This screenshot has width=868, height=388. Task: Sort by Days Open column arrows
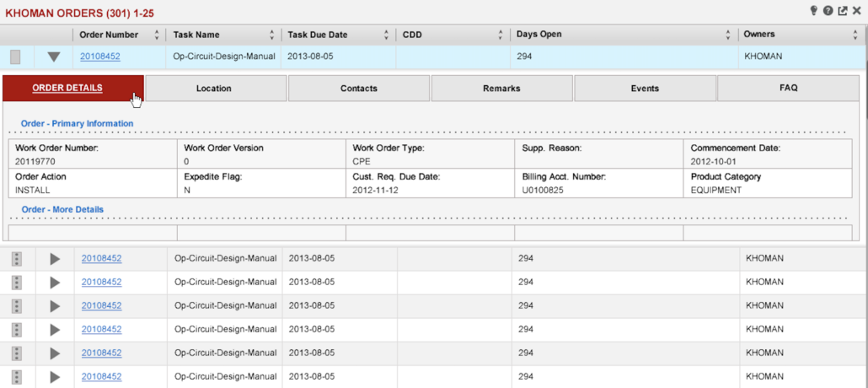pos(727,35)
